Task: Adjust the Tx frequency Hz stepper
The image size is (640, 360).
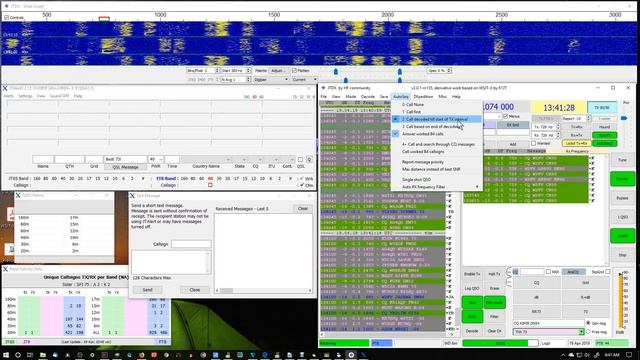Action: (558, 127)
